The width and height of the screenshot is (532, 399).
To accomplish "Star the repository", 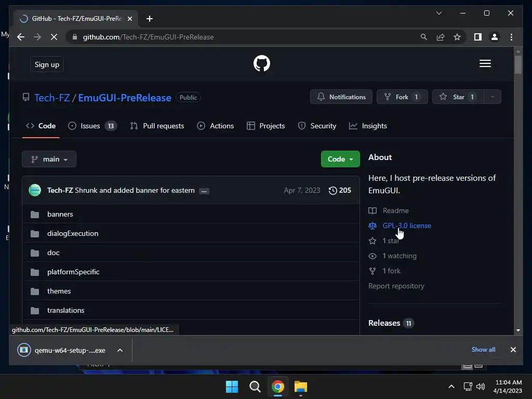I will (x=458, y=97).
